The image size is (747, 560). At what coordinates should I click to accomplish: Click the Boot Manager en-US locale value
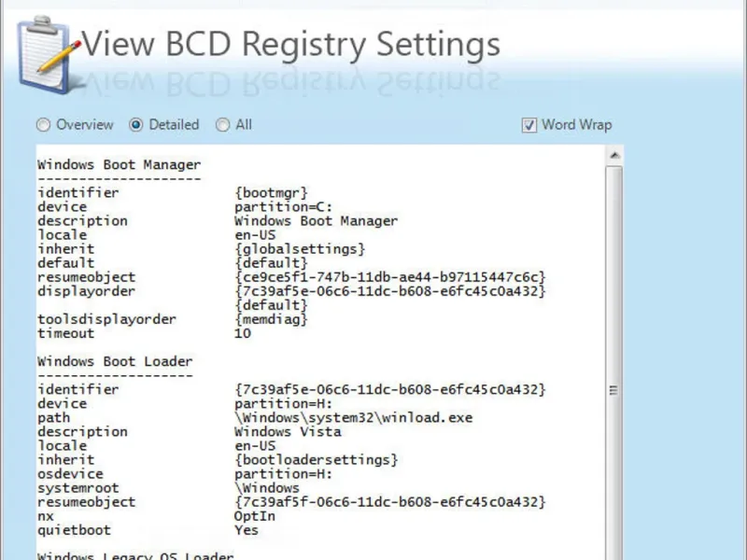[255, 235]
